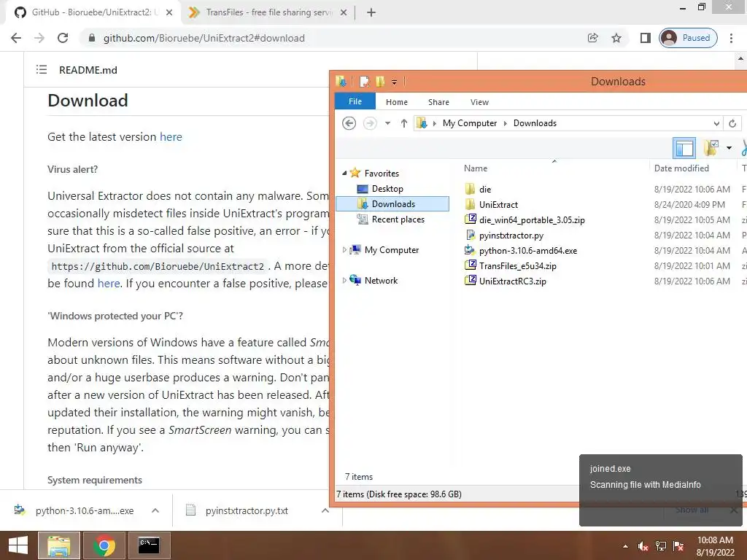Viewport: 747px width, 560px height.
Task: Open Chrome side panel icon
Action: pyautogui.click(x=646, y=38)
